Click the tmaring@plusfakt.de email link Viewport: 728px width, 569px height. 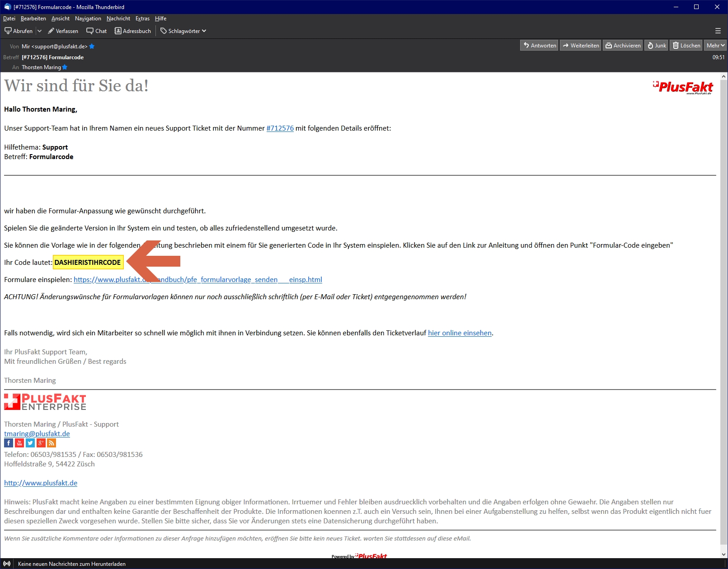point(37,434)
